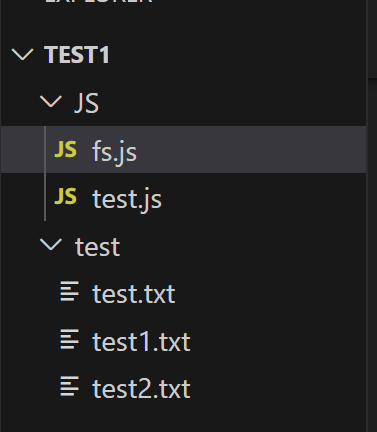Select the test folder name
Image resolution: width=377 pixels, height=432 pixels.
pos(98,247)
